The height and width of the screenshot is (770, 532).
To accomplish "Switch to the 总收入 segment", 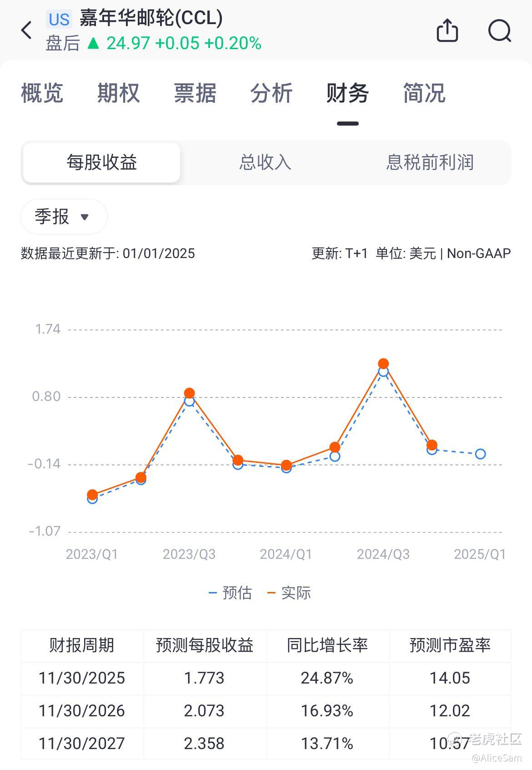I will (266, 162).
